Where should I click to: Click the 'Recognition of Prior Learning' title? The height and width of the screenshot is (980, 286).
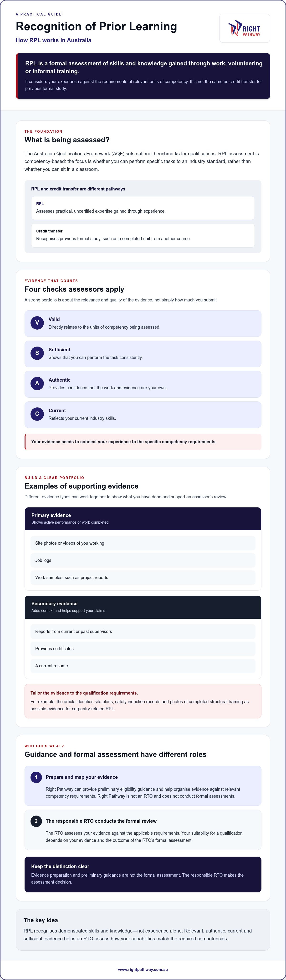tap(97, 26)
